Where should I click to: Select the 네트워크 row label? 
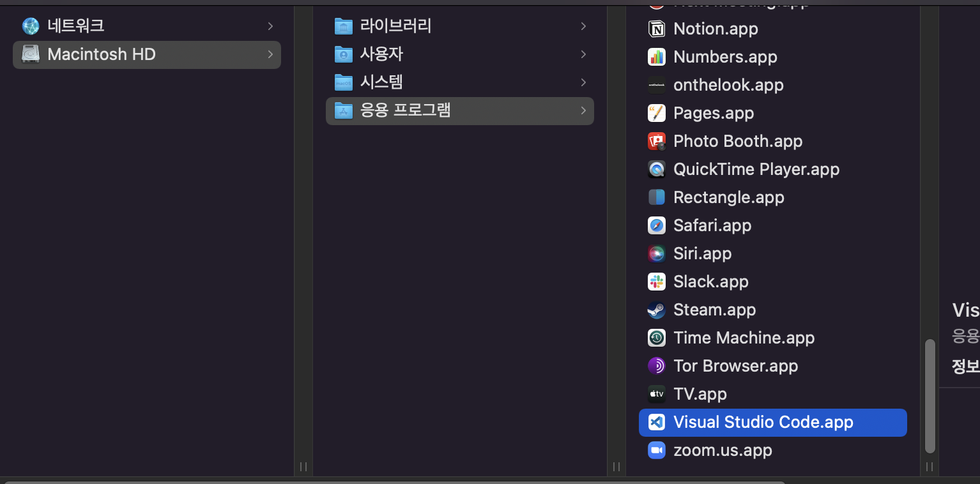coord(76,26)
